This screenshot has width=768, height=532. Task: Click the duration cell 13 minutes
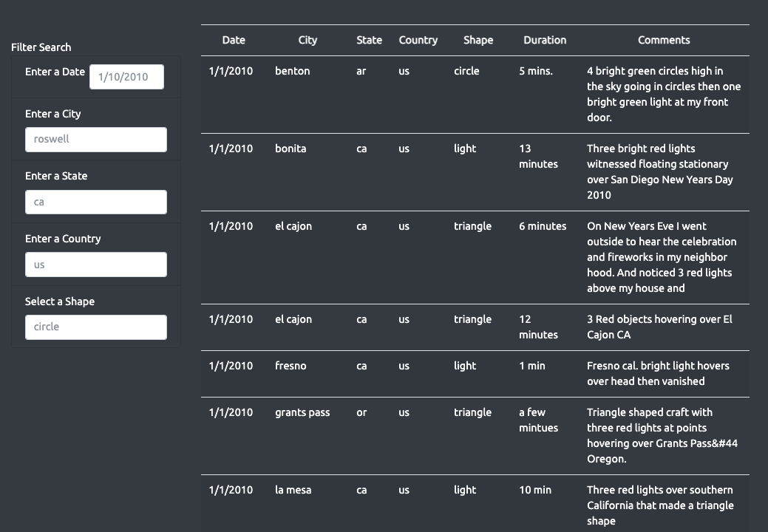(x=538, y=157)
